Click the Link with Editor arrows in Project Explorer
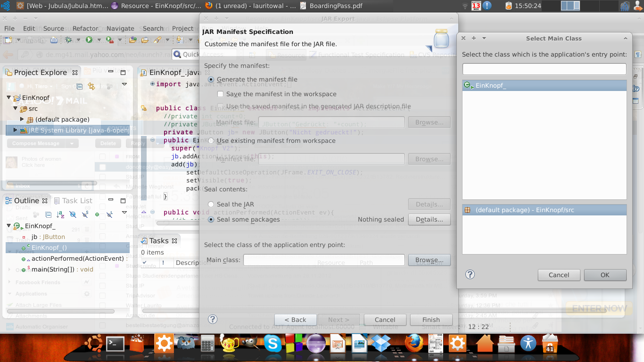Viewport: 644px width, 362px height. [x=91, y=86]
